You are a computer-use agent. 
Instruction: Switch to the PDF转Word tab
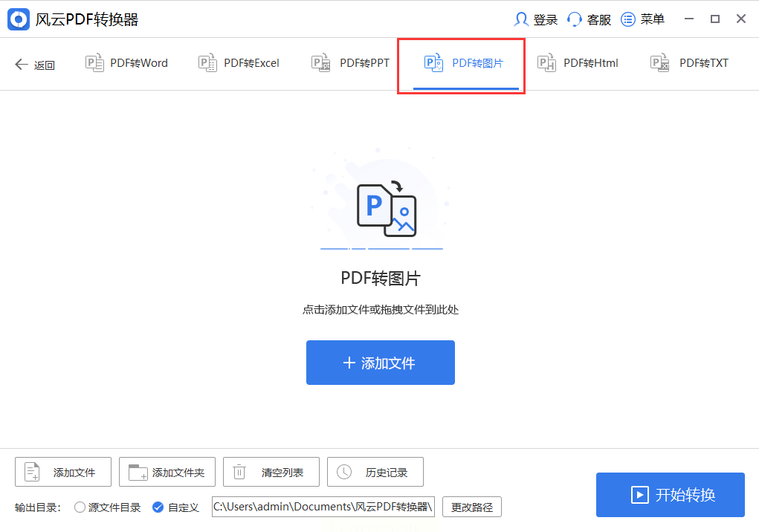(126, 63)
